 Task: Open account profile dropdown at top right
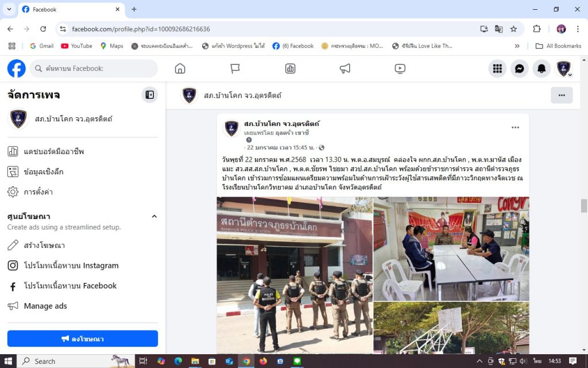[563, 68]
